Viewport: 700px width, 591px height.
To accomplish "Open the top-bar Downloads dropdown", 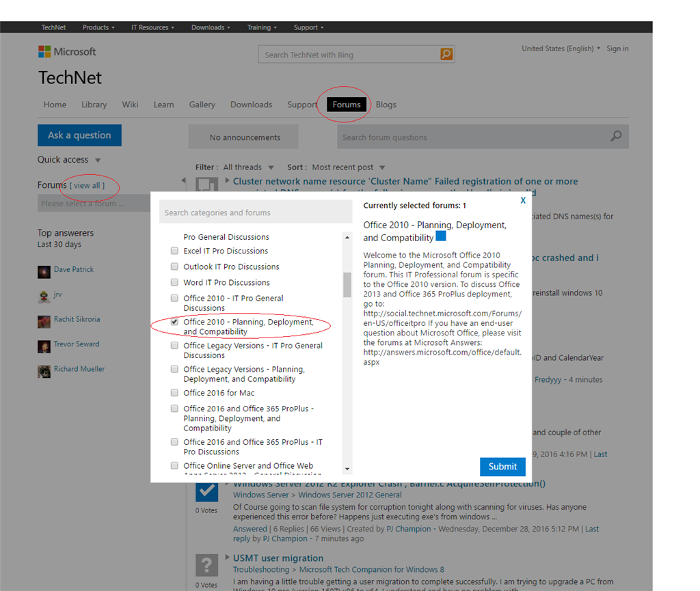I will coord(211,27).
